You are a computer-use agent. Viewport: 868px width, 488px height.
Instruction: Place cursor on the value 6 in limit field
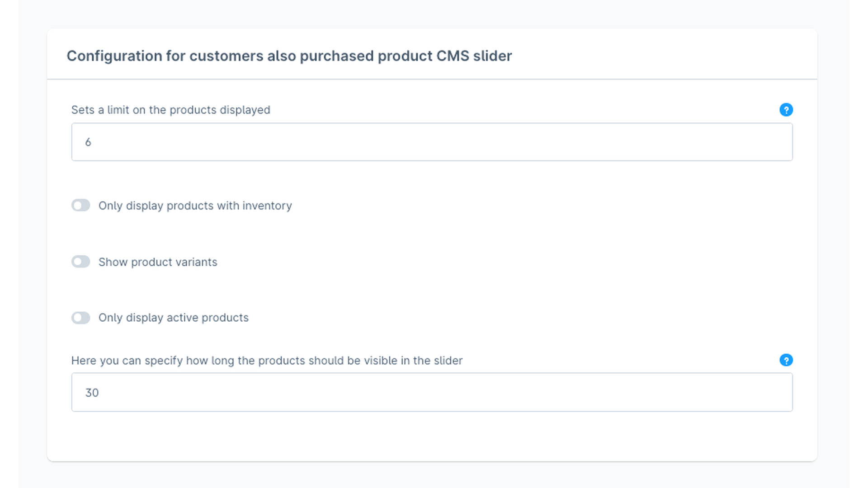click(88, 142)
